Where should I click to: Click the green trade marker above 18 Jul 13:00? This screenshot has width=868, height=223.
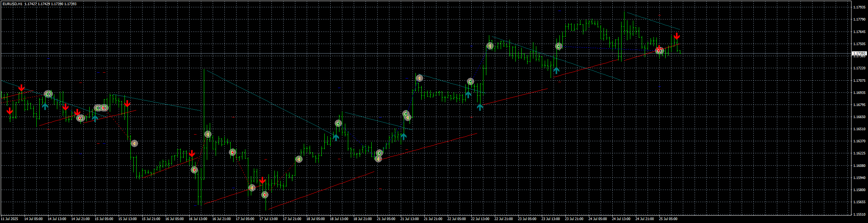click(x=338, y=124)
